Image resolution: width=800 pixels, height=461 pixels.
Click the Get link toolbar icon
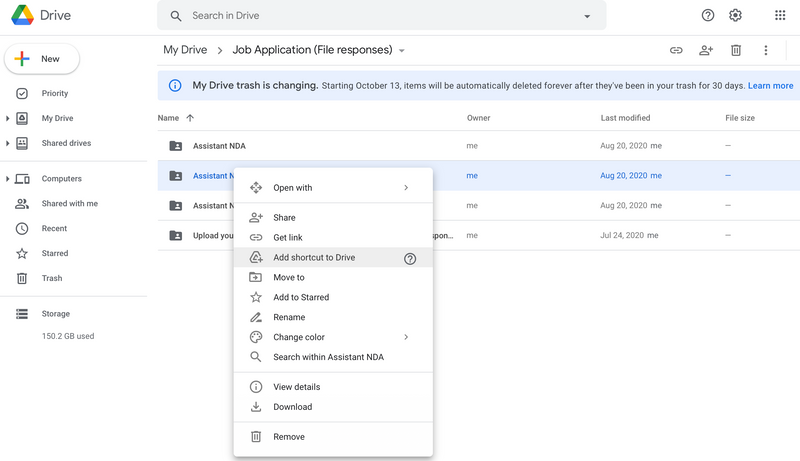(676, 50)
